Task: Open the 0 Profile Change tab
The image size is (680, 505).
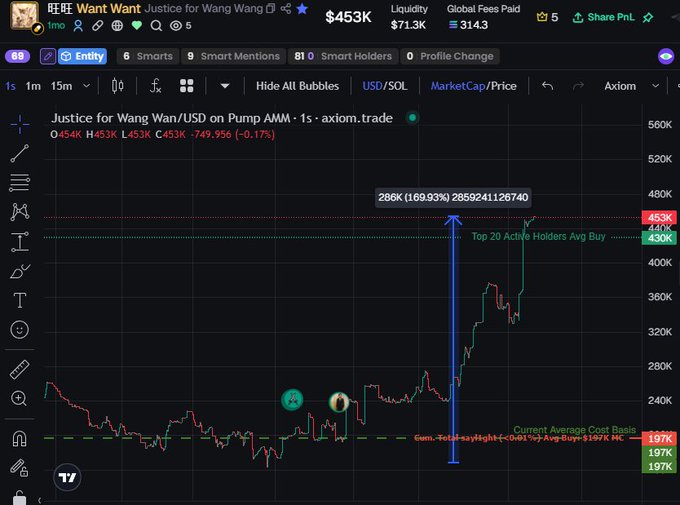Action: coord(450,56)
